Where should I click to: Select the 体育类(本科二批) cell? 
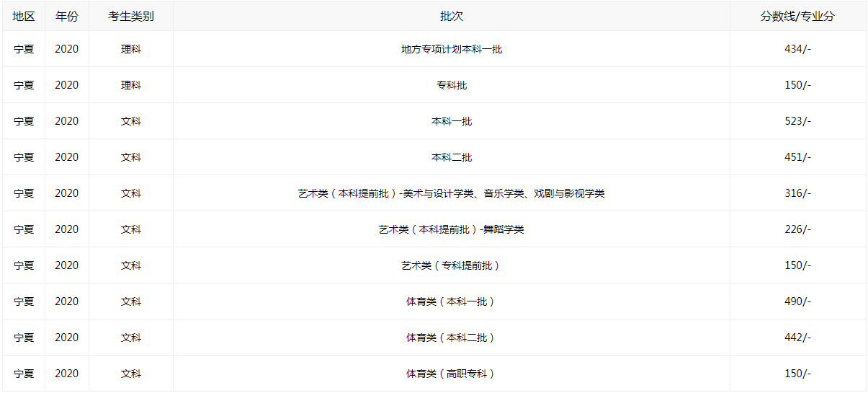coord(452,338)
